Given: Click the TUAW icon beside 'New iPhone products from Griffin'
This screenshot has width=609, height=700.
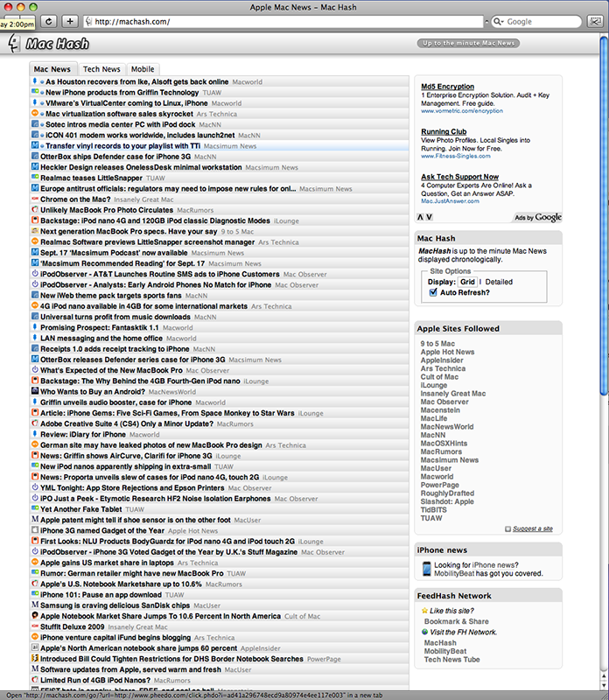Looking at the screenshot, I should pos(34,92).
